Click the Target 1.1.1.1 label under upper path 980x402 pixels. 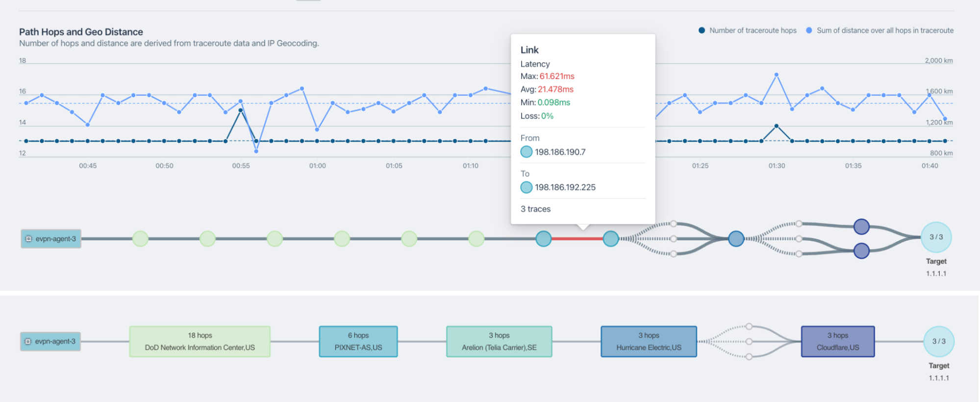(x=936, y=267)
